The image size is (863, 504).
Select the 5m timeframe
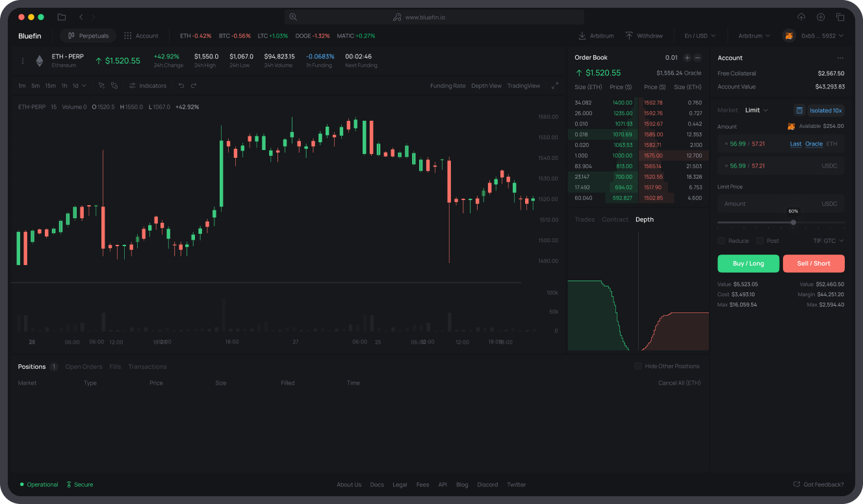36,86
